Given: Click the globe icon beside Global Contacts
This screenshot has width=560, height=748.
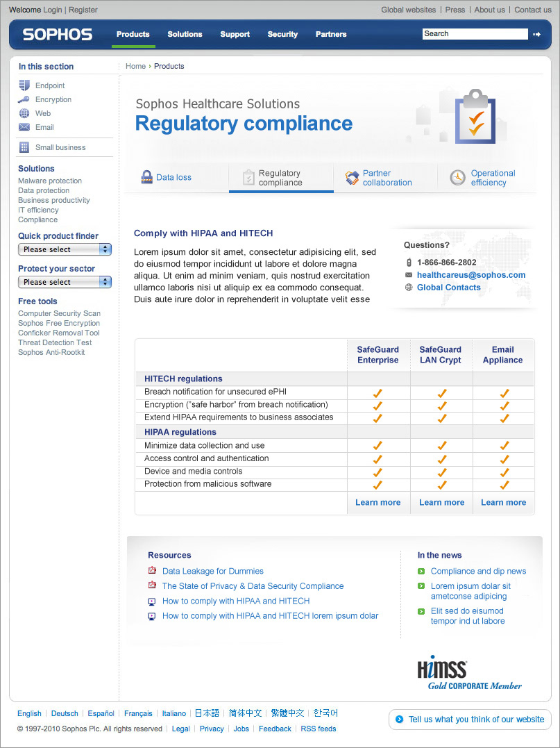Looking at the screenshot, I should coord(409,287).
